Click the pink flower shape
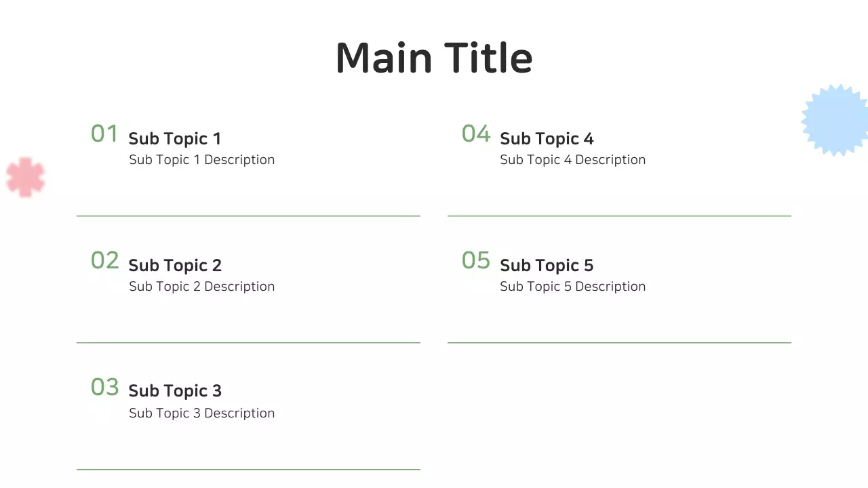Screen dimensions: 868x488 pos(26,178)
